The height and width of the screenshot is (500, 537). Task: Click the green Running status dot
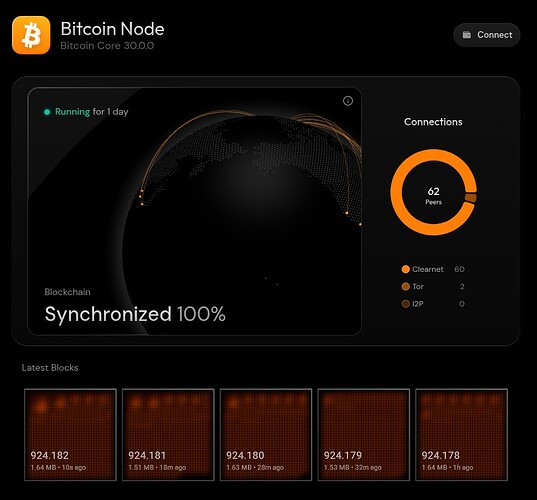pos(47,112)
